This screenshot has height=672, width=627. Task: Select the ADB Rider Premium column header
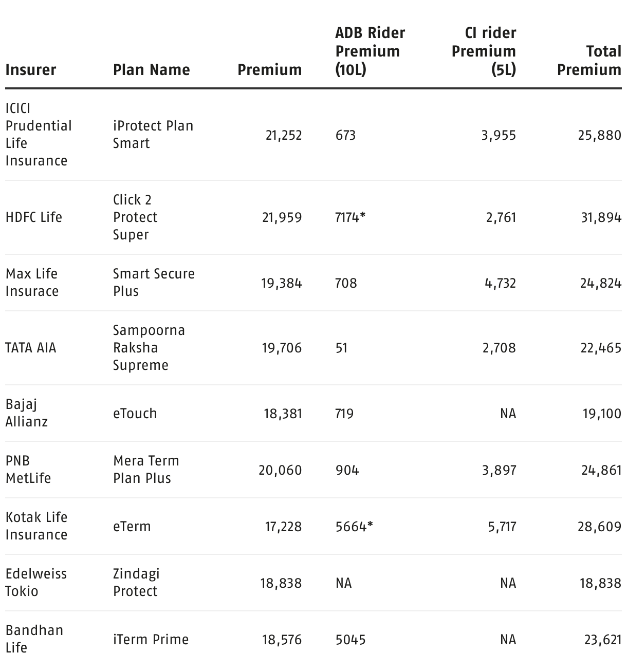(370, 51)
